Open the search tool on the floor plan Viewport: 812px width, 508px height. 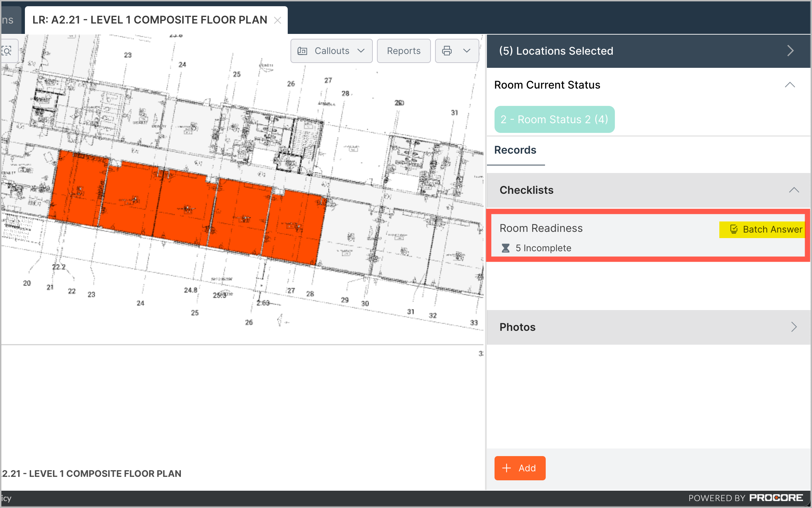[8, 51]
